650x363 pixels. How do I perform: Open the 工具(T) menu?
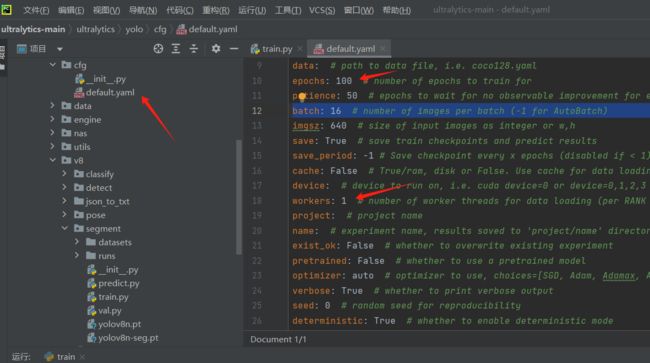(x=288, y=10)
